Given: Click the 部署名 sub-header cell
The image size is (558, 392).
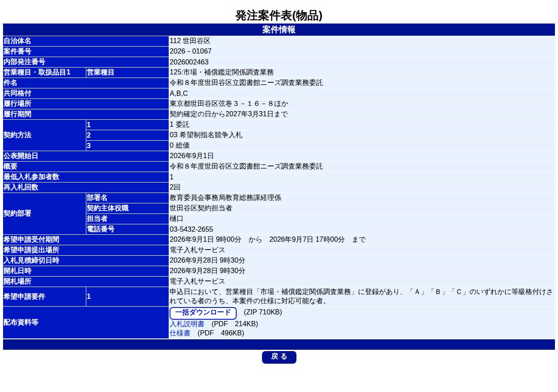Looking at the screenshot, I should pyautogui.click(x=127, y=198).
